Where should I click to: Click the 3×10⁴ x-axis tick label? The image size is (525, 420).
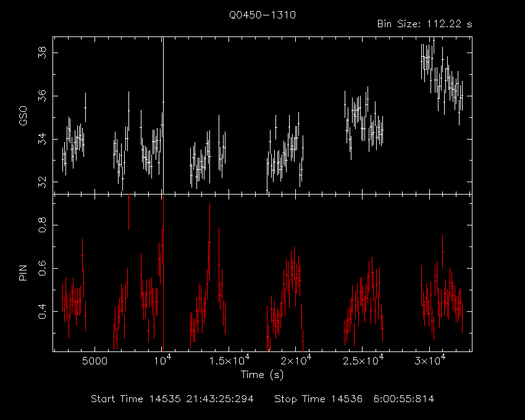430,360
